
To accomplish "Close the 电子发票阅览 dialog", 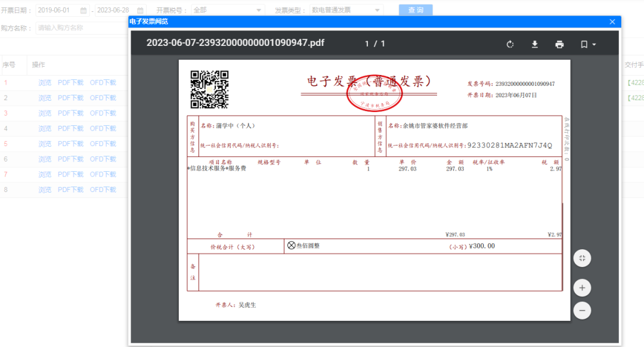I will tap(612, 22).
